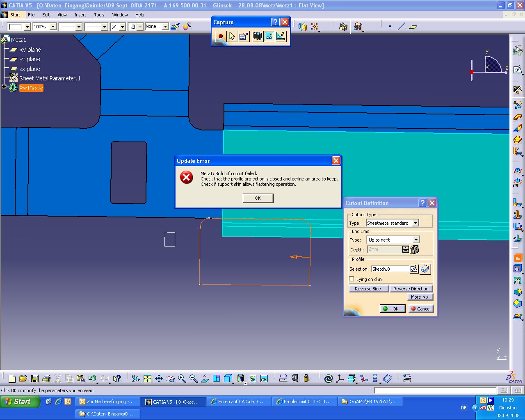
Task: Switch to Foren auf CAD.de taskbar window
Action: coord(239,402)
